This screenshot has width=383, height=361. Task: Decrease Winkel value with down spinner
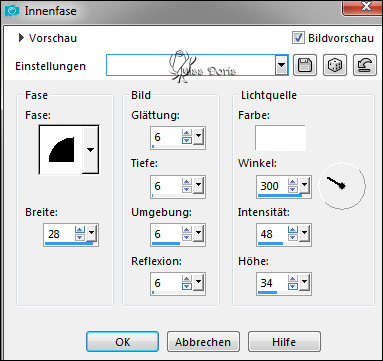coord(293,189)
